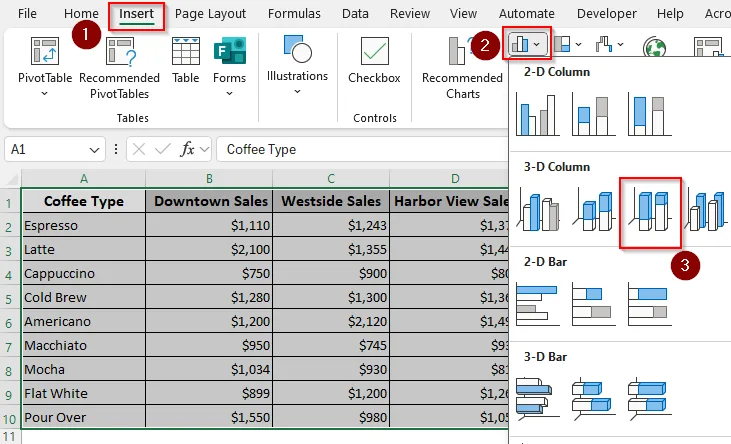This screenshot has width=731, height=444.
Task: Expand the PivotTable dropdown arrow
Action: tap(44, 94)
